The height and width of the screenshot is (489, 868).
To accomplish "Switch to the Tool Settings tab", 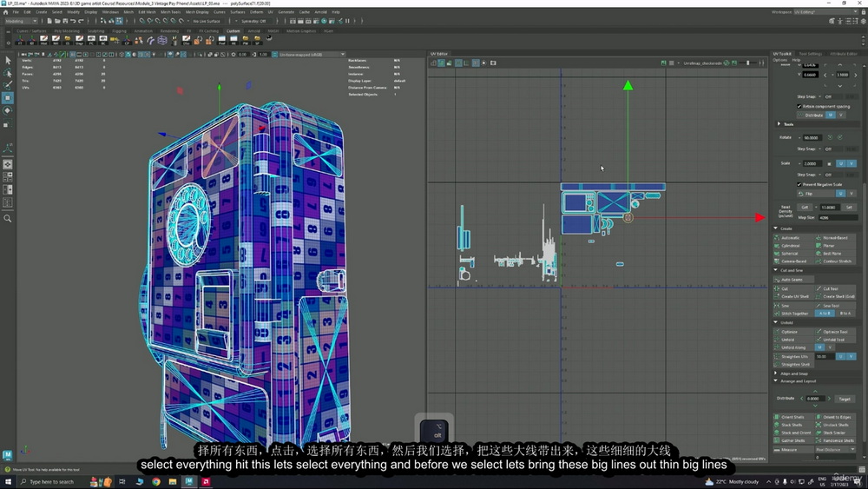I will [x=811, y=54].
